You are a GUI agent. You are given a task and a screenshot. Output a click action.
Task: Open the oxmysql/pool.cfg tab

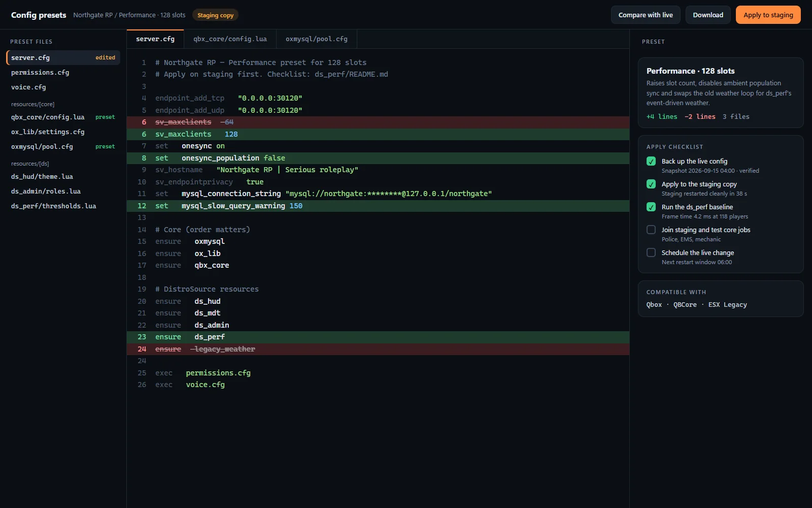(x=317, y=39)
